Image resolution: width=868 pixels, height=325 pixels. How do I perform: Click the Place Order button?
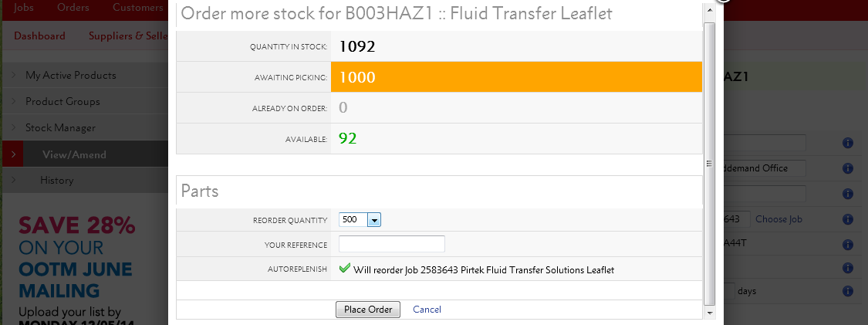tap(367, 310)
